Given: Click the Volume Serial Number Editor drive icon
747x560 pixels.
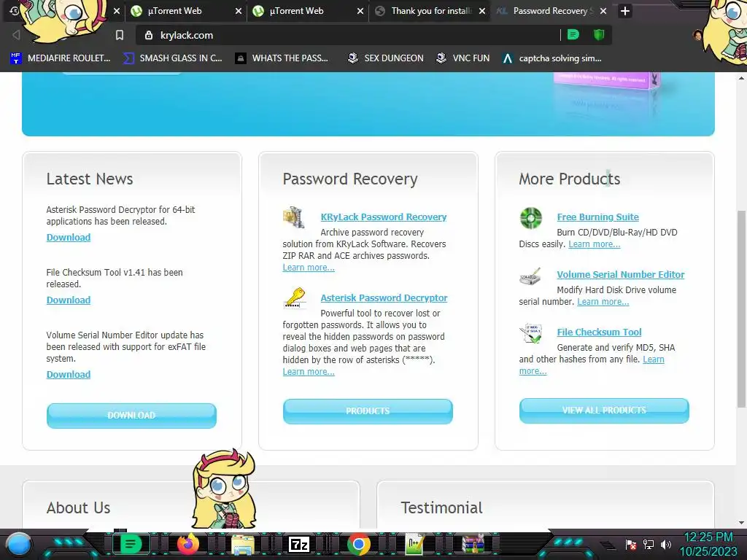Looking at the screenshot, I should pos(530,276).
